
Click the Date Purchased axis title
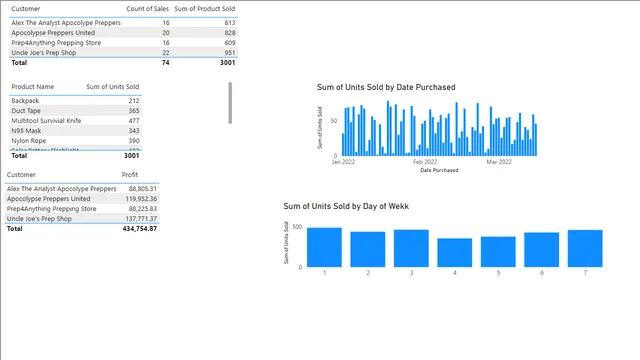[x=439, y=170]
